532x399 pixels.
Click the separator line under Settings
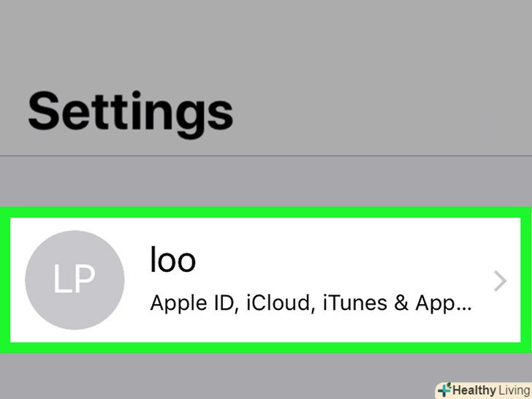point(266,156)
